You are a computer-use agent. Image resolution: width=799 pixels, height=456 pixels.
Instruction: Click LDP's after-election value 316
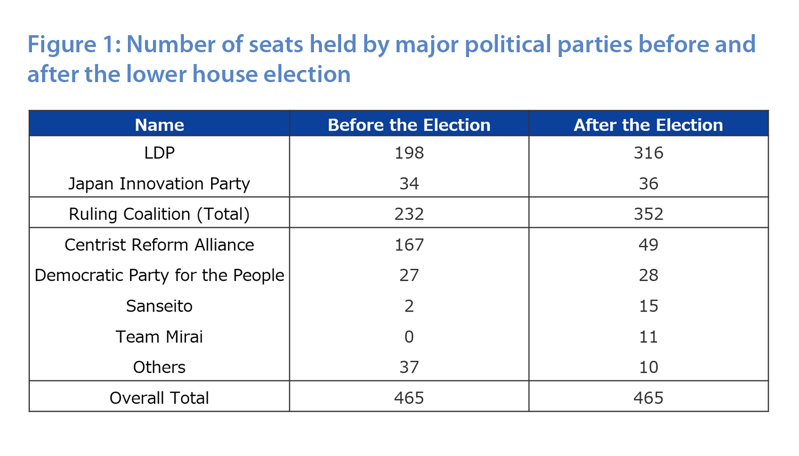pyautogui.click(x=648, y=153)
